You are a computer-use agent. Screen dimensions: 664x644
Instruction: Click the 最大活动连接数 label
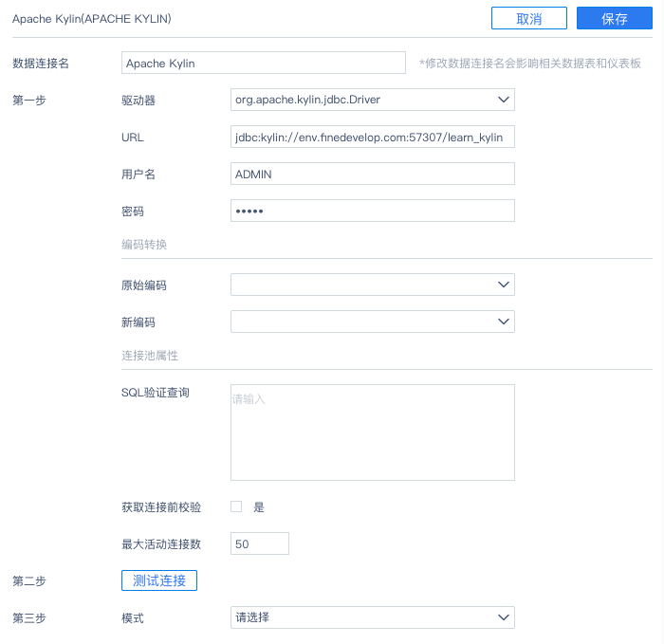coord(161,544)
